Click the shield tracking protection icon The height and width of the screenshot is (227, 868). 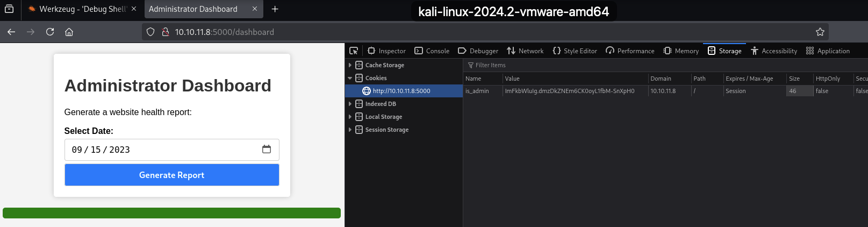pos(151,32)
